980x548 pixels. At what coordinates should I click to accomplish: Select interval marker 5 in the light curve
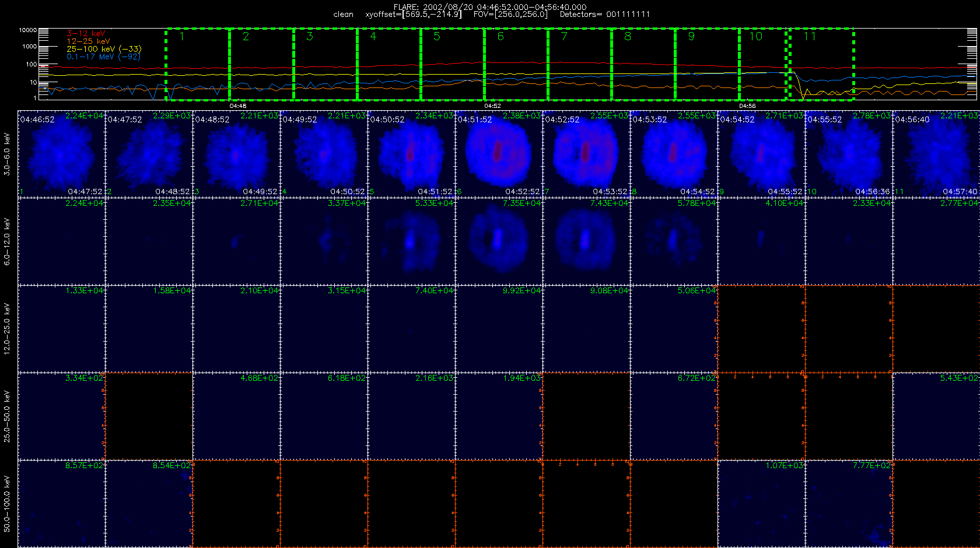[x=436, y=36]
